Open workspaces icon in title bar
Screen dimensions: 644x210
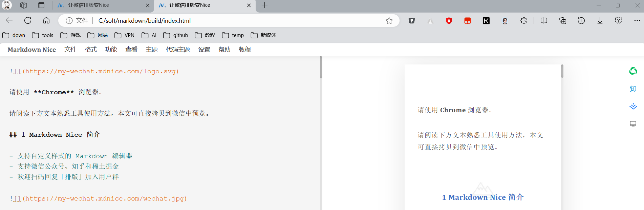23,5
